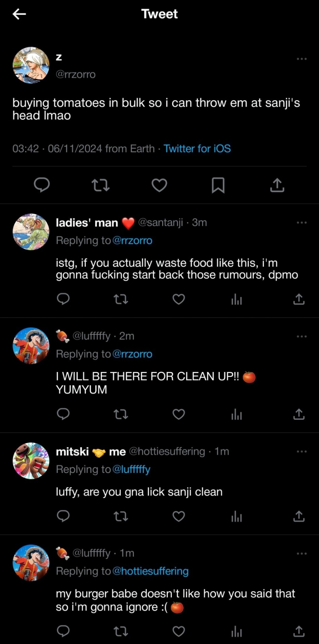
Task: View the mitski 🤝 me profile avatar
Action: point(31,461)
